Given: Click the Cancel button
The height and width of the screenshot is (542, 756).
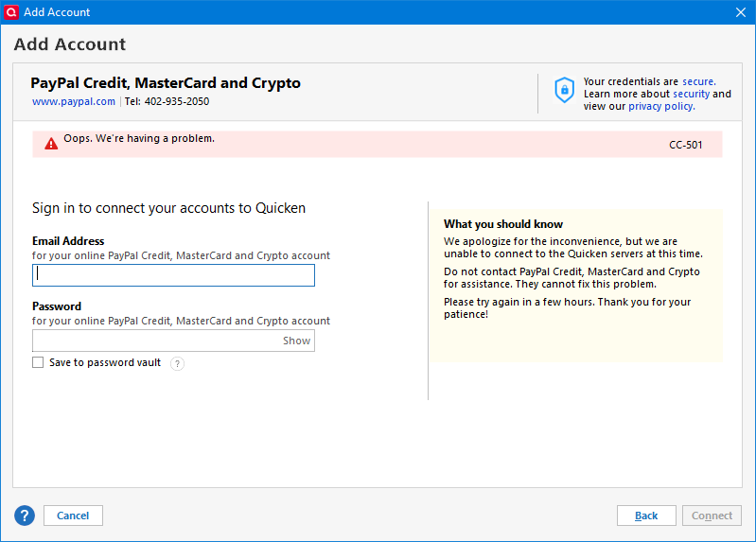Looking at the screenshot, I should (73, 516).
